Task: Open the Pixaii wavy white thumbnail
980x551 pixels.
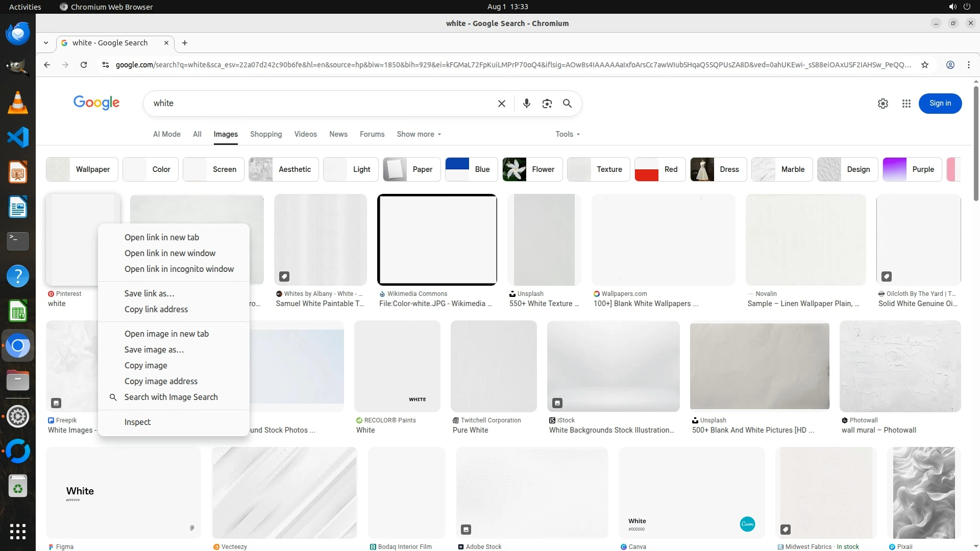Action: click(923, 492)
